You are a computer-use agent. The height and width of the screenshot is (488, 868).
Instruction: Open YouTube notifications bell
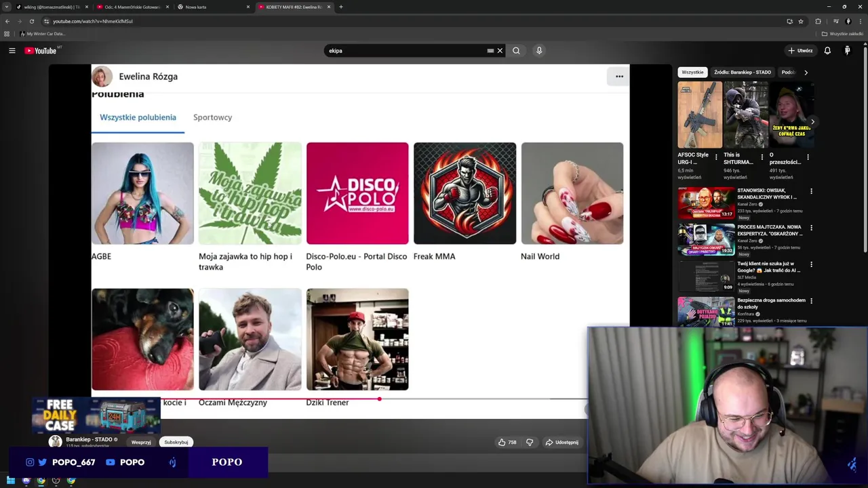(x=827, y=51)
